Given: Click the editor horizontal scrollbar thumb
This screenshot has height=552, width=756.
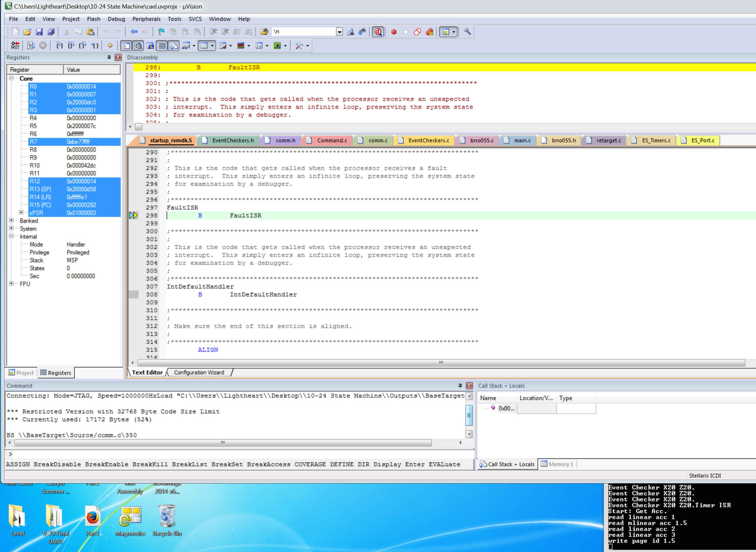Looking at the screenshot, I should tap(441, 362).
